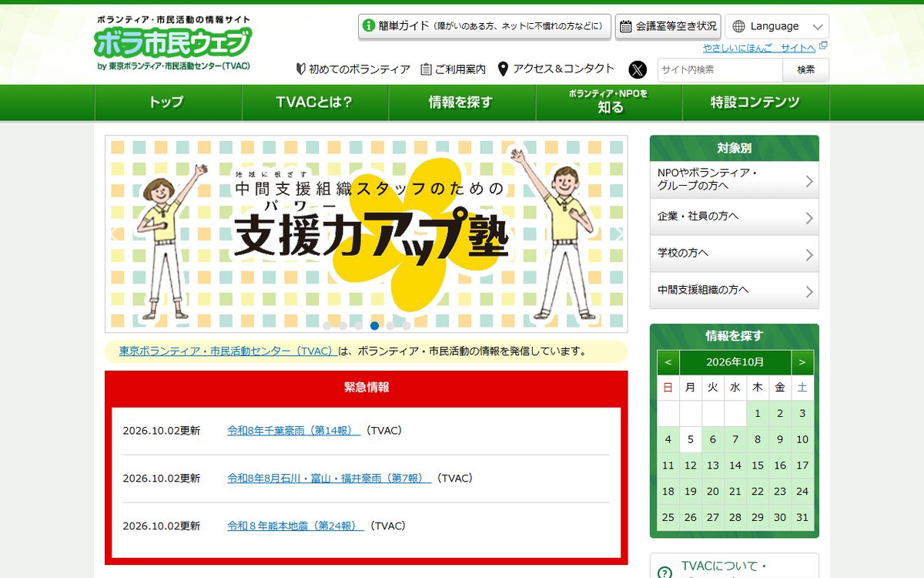Open 令和8年熊本地震(第24報) link
The image size is (924, 578).
coord(296,526)
